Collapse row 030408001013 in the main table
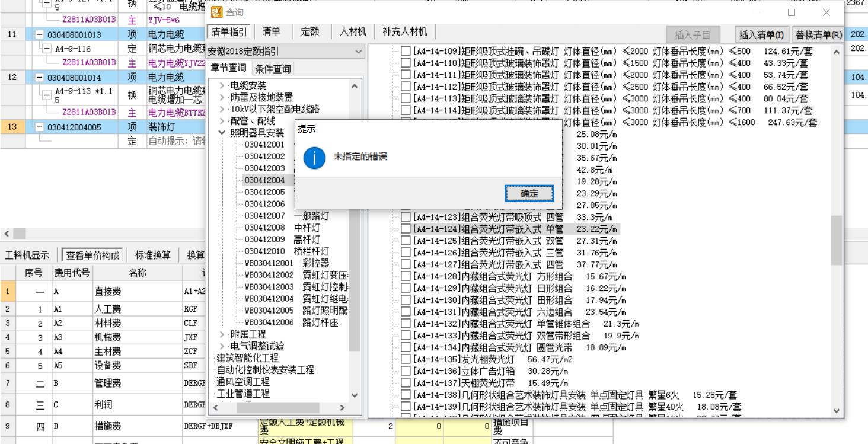Screen dimensions: 868x444 tap(40, 35)
